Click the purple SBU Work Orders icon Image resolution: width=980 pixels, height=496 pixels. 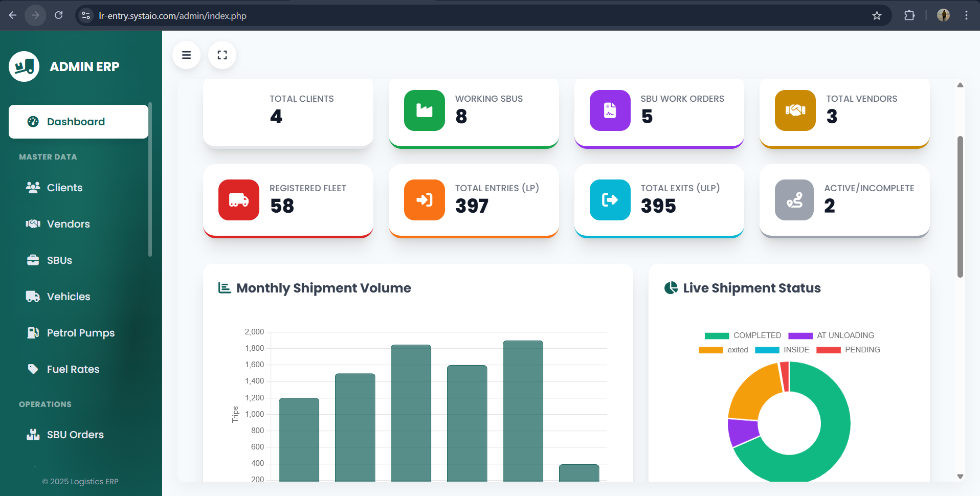click(610, 110)
